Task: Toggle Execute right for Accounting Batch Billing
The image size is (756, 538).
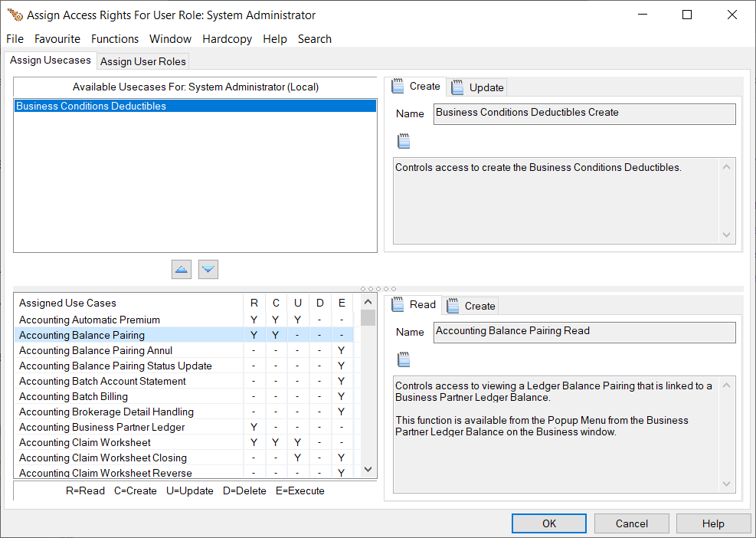Action: (342, 396)
